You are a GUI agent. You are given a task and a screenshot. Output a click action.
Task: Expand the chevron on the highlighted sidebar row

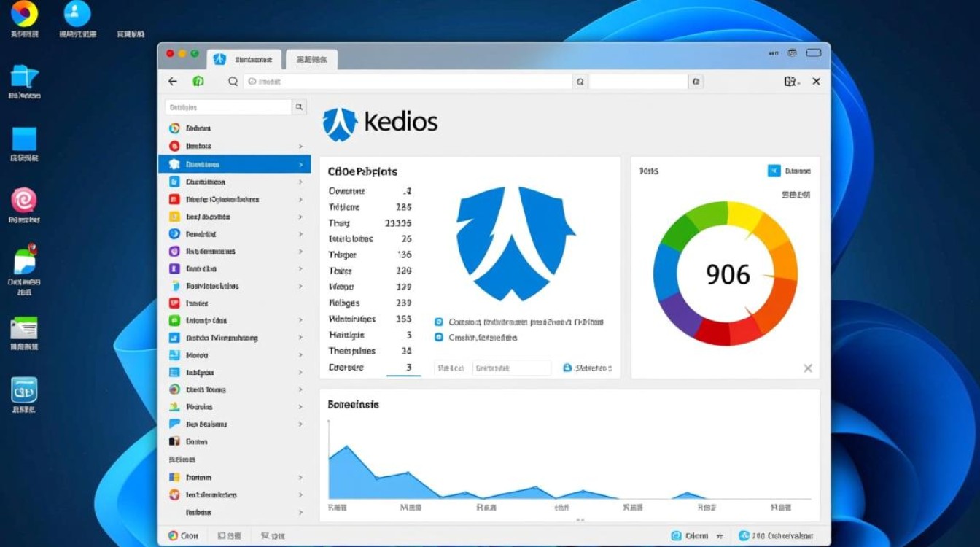point(300,165)
